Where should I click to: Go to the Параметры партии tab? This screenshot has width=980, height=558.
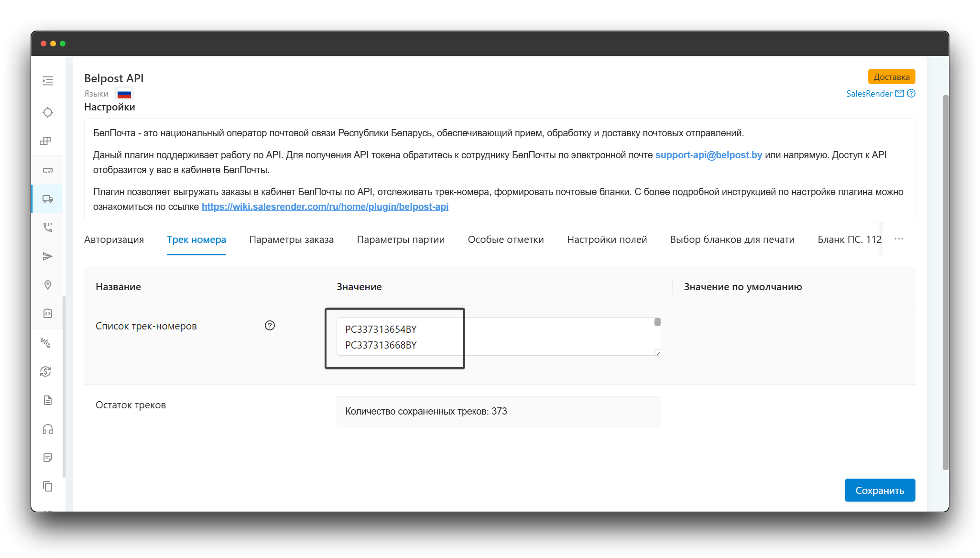coord(401,240)
